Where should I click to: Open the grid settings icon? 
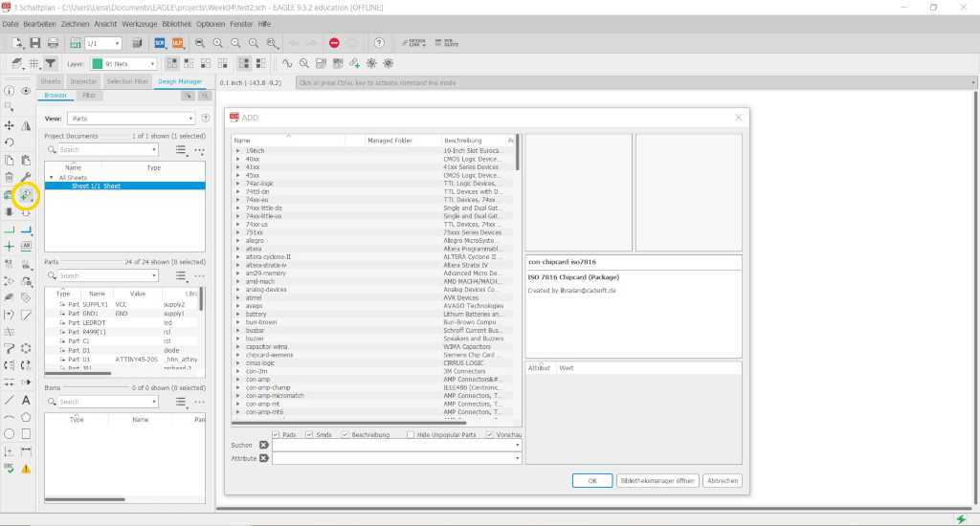click(33, 63)
